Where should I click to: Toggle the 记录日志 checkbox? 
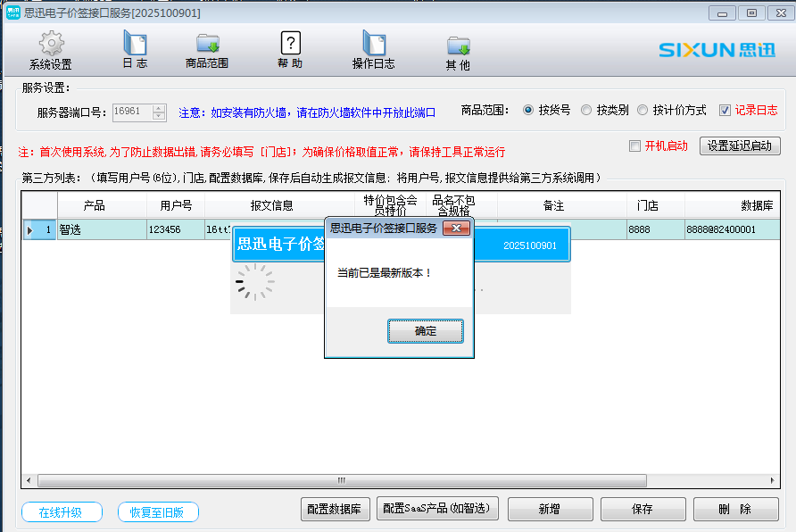[x=725, y=111]
